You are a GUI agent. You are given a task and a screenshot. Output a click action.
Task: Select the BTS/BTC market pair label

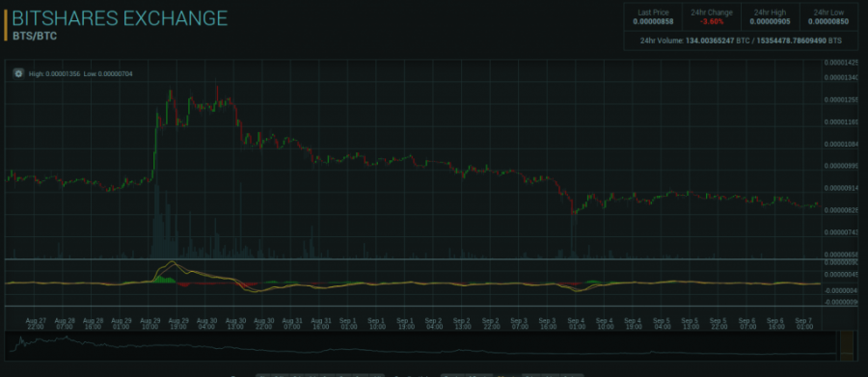[x=35, y=36]
